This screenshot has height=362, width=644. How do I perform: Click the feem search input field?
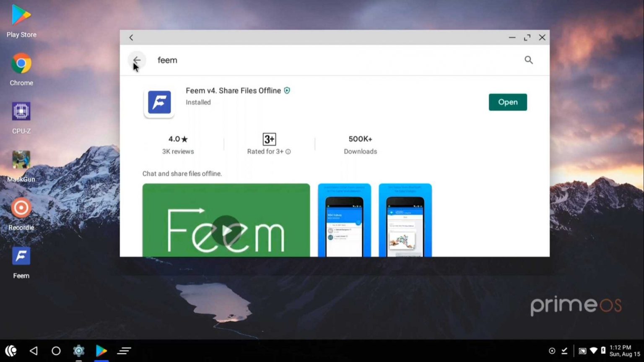coord(167,60)
